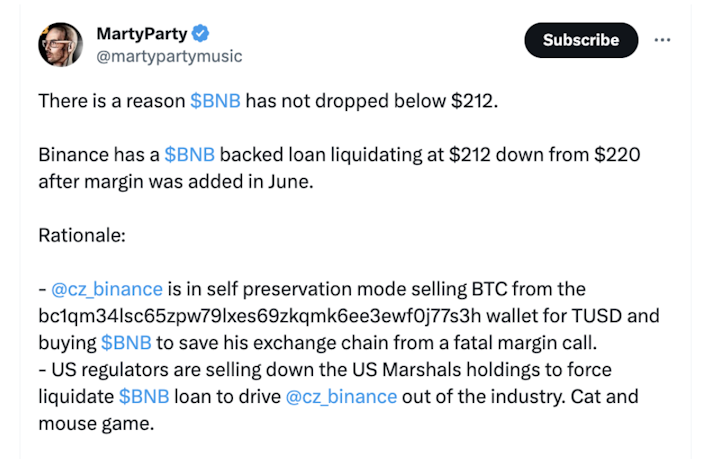Open the three-dot more options menu
The height and width of the screenshot is (459, 705).
click(662, 40)
